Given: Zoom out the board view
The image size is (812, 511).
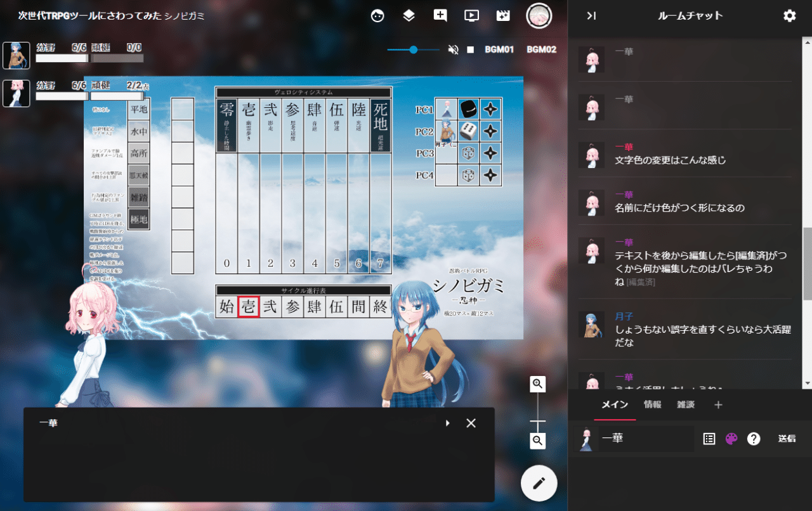Looking at the screenshot, I should coord(538,441).
